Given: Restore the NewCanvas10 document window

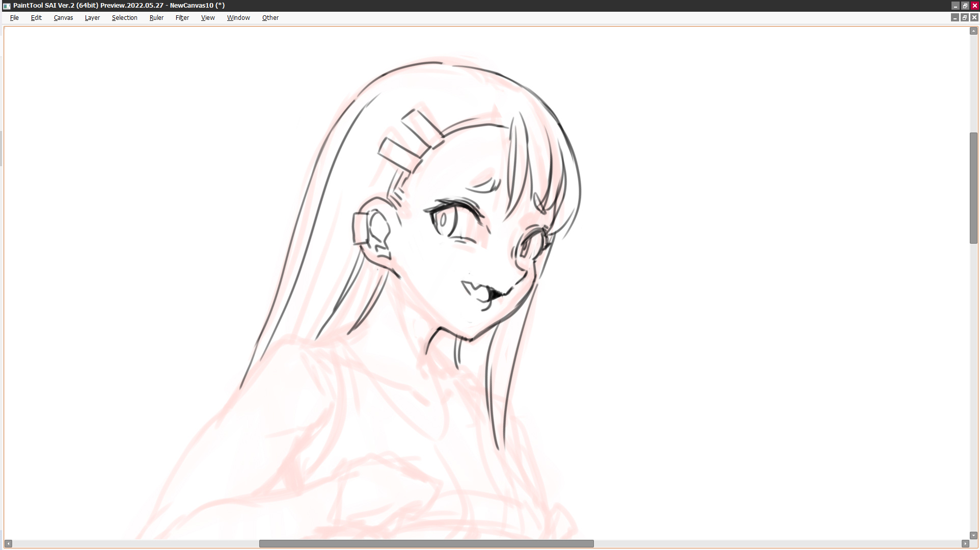Looking at the screenshot, I should [x=965, y=18].
